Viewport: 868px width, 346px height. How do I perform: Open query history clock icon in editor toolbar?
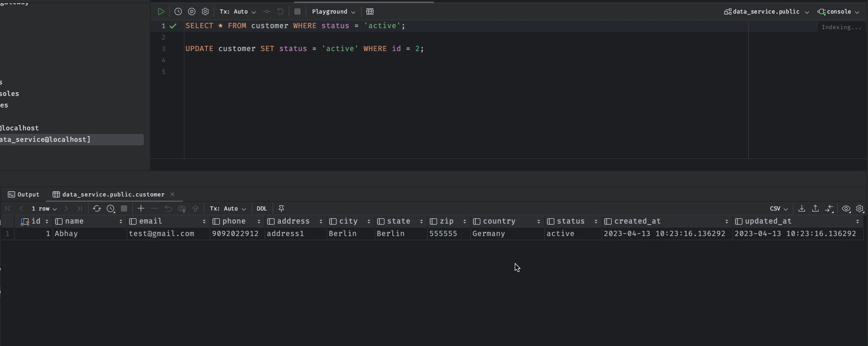click(x=178, y=11)
